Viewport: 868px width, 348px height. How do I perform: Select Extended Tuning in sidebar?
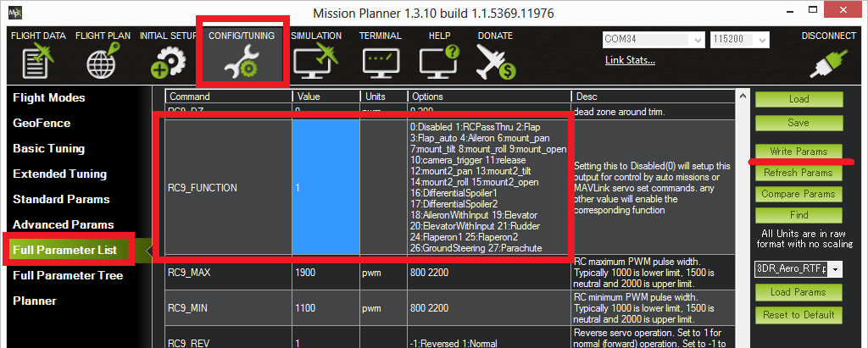click(x=60, y=174)
